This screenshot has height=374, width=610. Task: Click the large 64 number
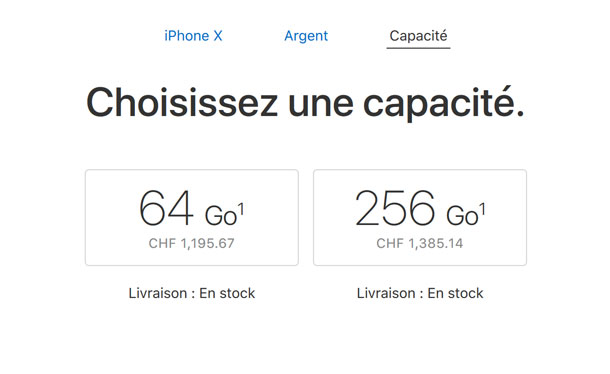166,208
